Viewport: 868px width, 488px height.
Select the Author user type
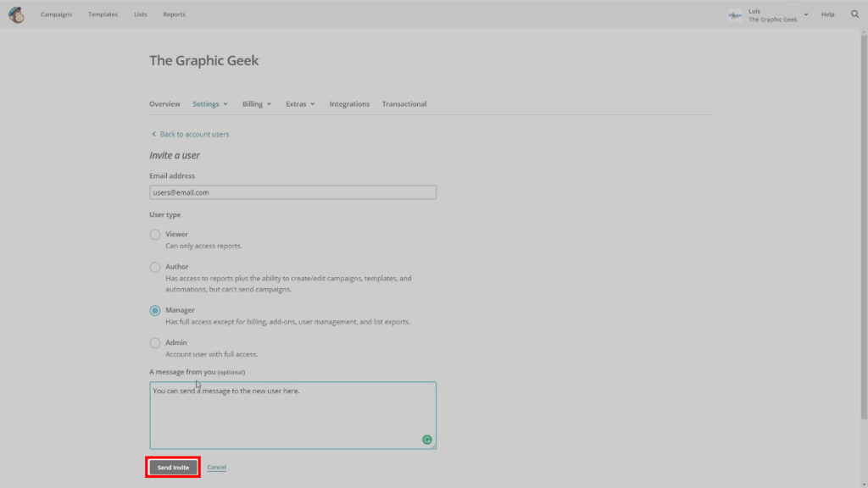click(155, 267)
